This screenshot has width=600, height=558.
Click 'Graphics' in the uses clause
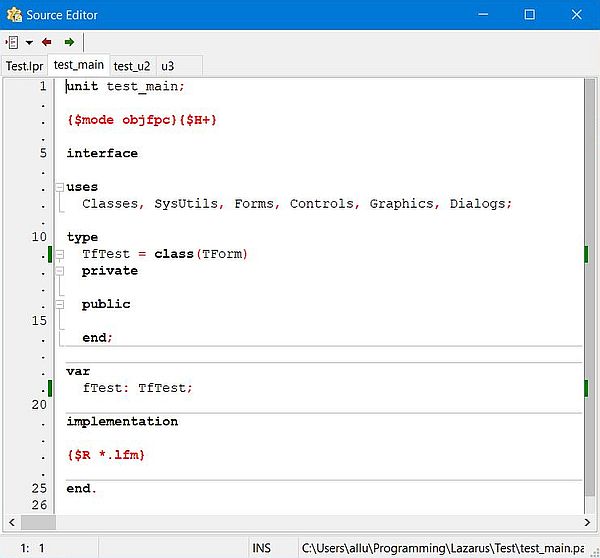[x=401, y=204]
